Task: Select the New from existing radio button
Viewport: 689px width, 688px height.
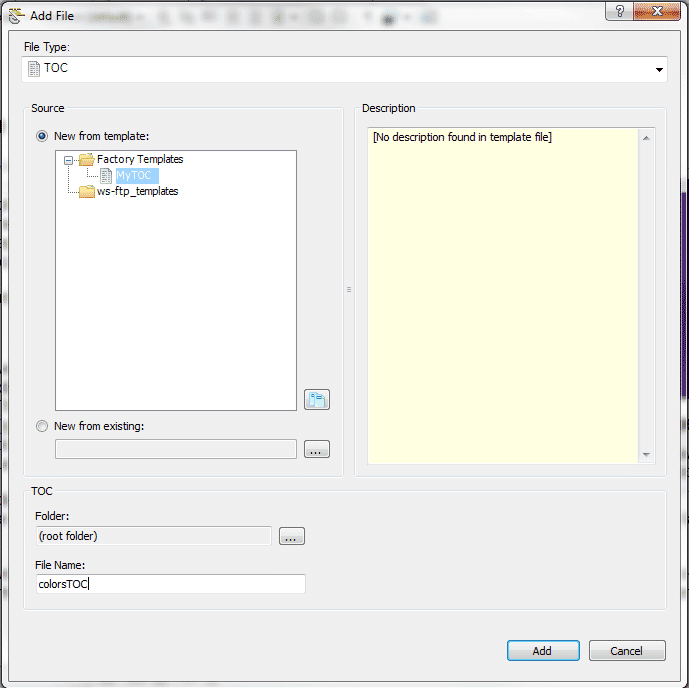Action: click(42, 426)
